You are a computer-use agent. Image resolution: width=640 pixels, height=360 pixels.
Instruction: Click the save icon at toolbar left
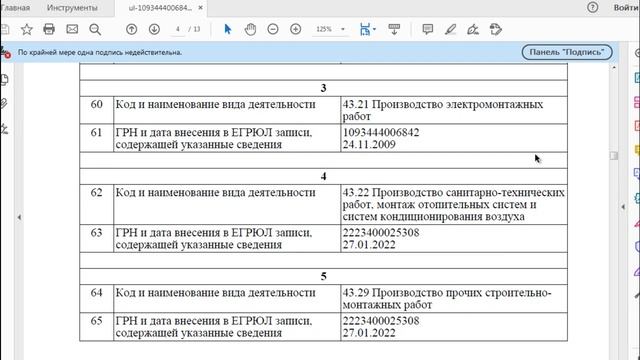tap(5, 29)
